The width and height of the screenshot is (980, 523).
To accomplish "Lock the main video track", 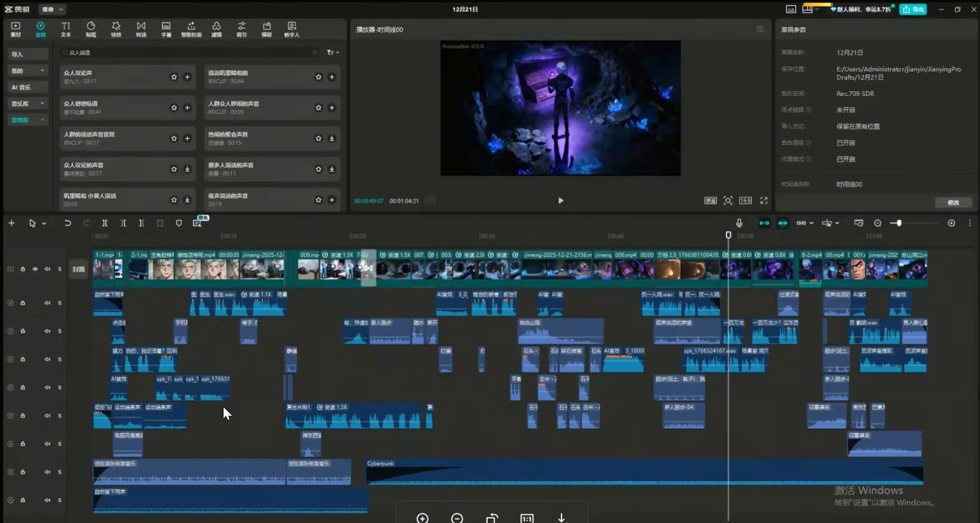I will click(x=23, y=269).
